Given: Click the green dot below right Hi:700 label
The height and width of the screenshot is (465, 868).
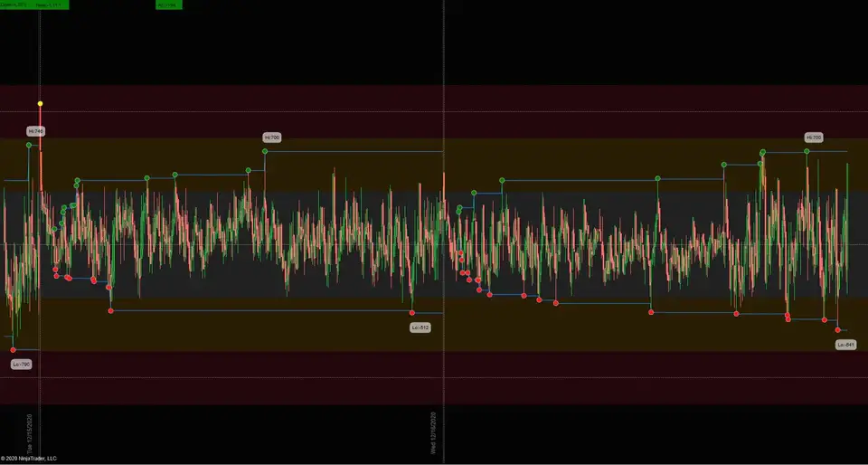Looking at the screenshot, I should 807,151.
